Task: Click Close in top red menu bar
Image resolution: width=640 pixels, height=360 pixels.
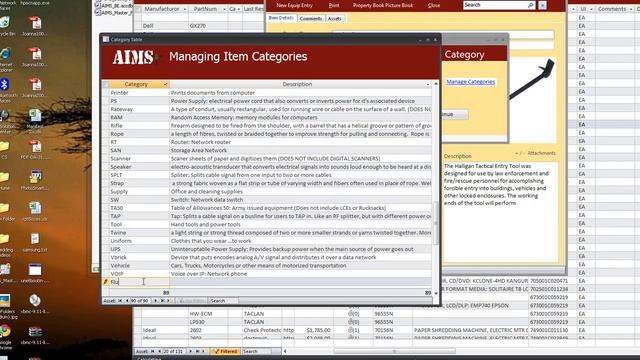Action: tap(434, 5)
